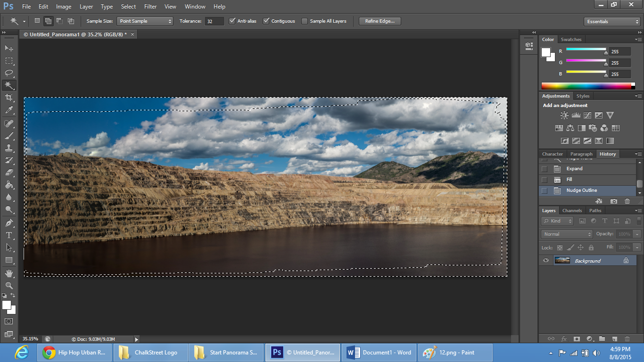Click the Refine Edge button
Viewport: 644px width, 362px height.
click(380, 21)
